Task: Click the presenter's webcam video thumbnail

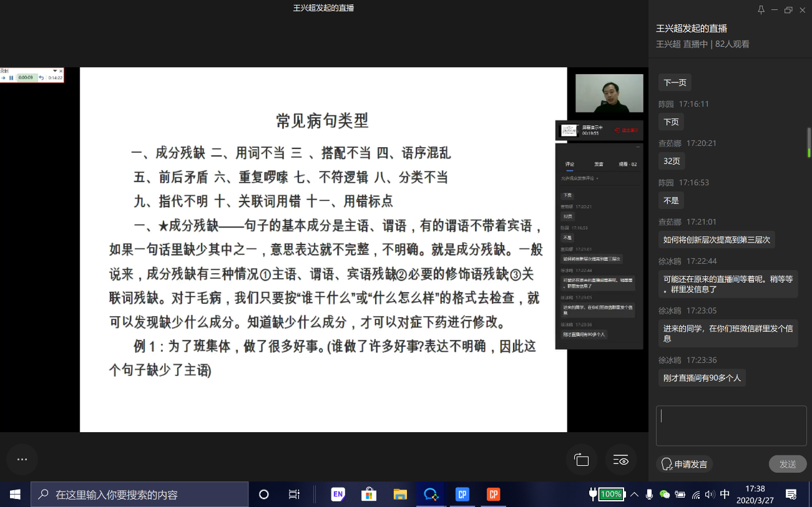Action: (x=609, y=94)
